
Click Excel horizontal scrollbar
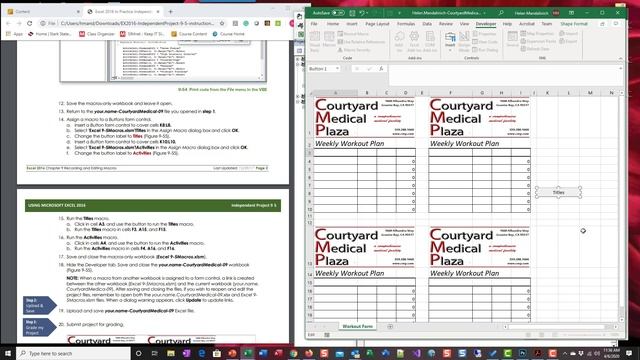[557, 327]
